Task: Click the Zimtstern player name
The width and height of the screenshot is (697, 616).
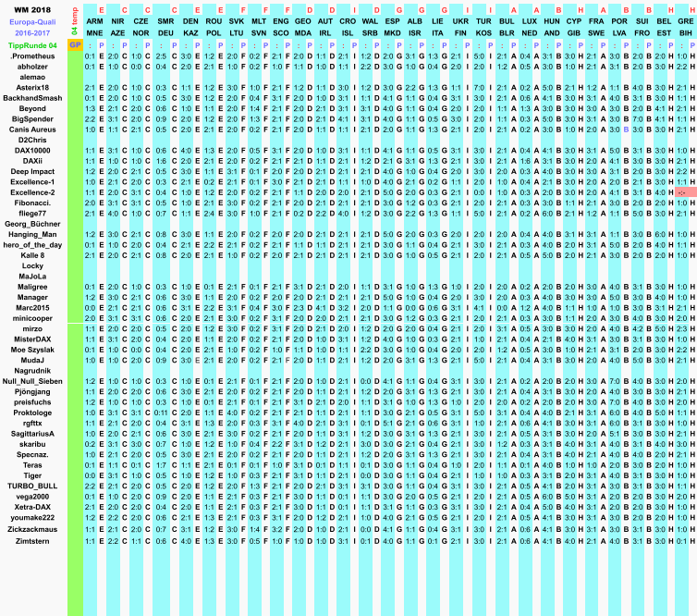Action: 33,539
